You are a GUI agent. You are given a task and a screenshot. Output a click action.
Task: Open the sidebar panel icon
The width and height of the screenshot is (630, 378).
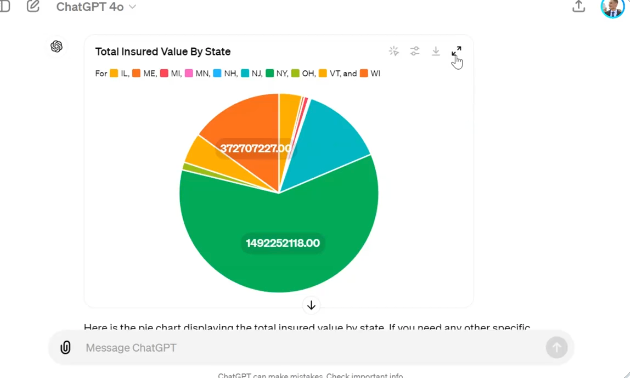click(x=5, y=6)
